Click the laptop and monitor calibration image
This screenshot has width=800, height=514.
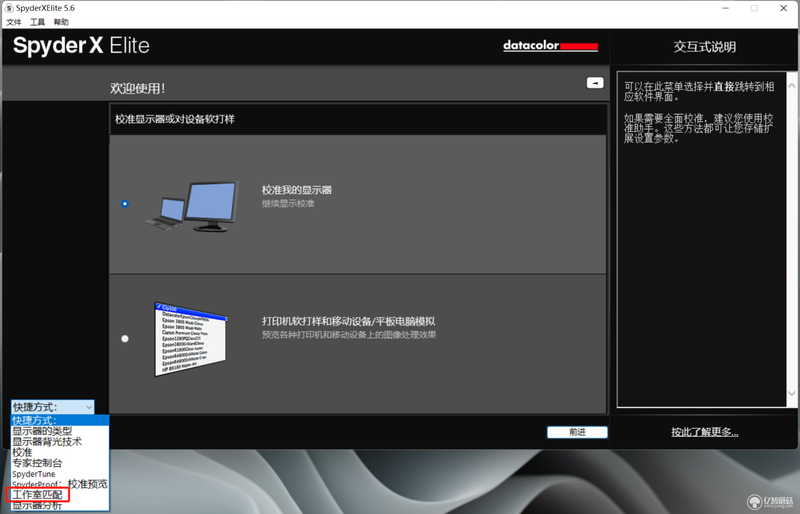pos(191,206)
